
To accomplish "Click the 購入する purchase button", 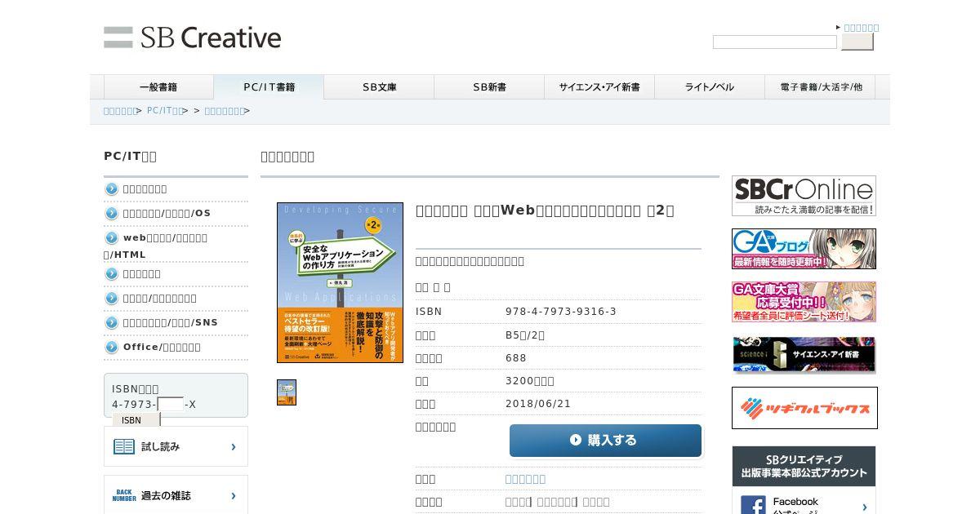I will coord(605,441).
